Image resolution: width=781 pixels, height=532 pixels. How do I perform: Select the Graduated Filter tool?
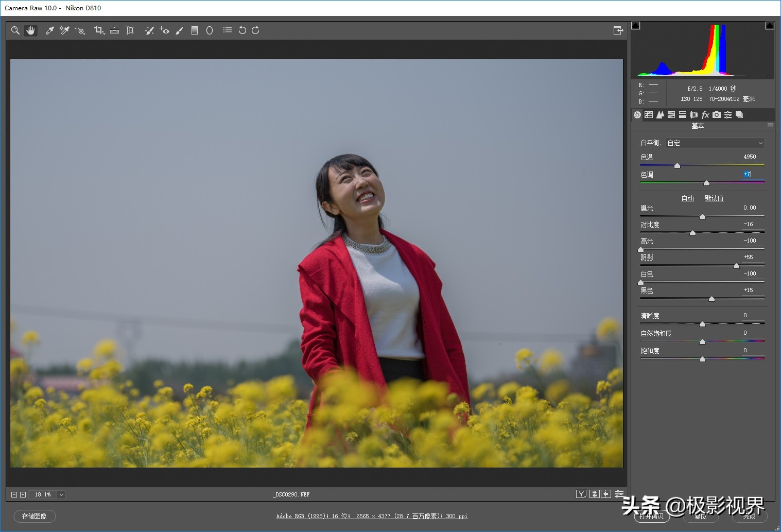coord(195,30)
